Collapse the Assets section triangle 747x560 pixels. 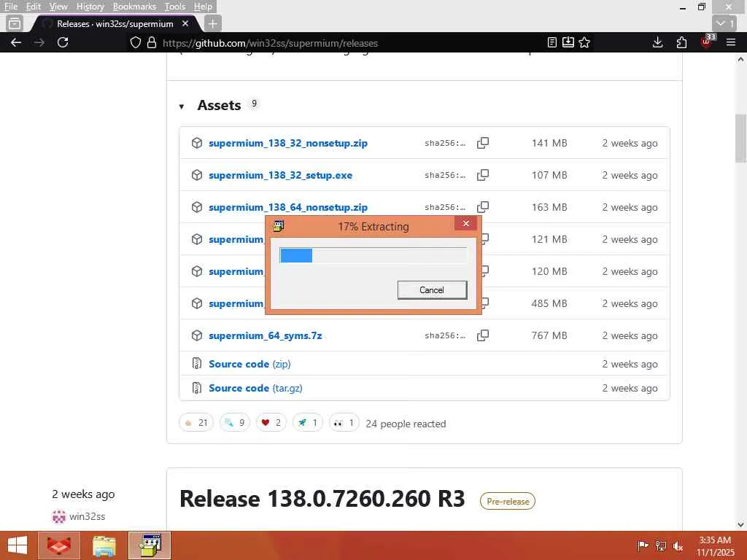[x=182, y=106]
